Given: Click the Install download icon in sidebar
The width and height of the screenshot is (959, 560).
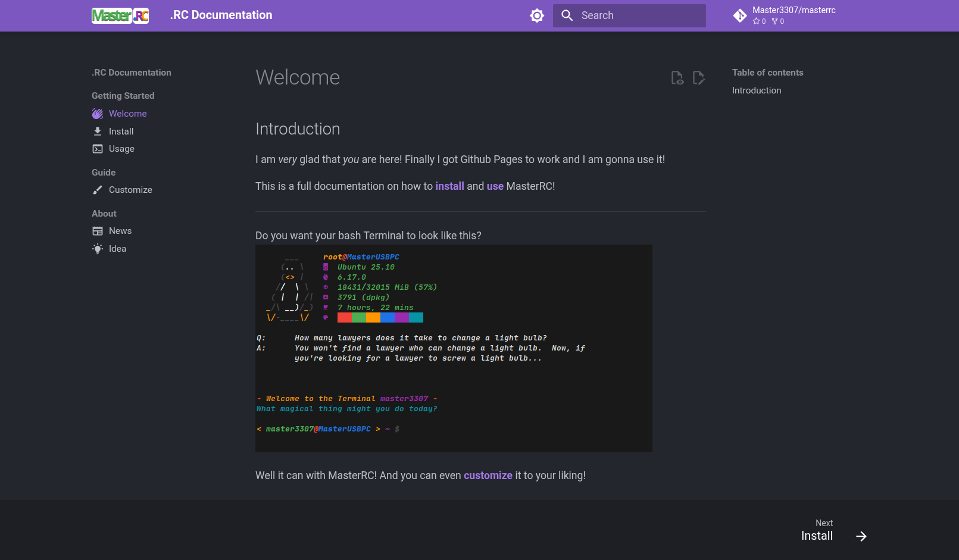Looking at the screenshot, I should 98,132.
